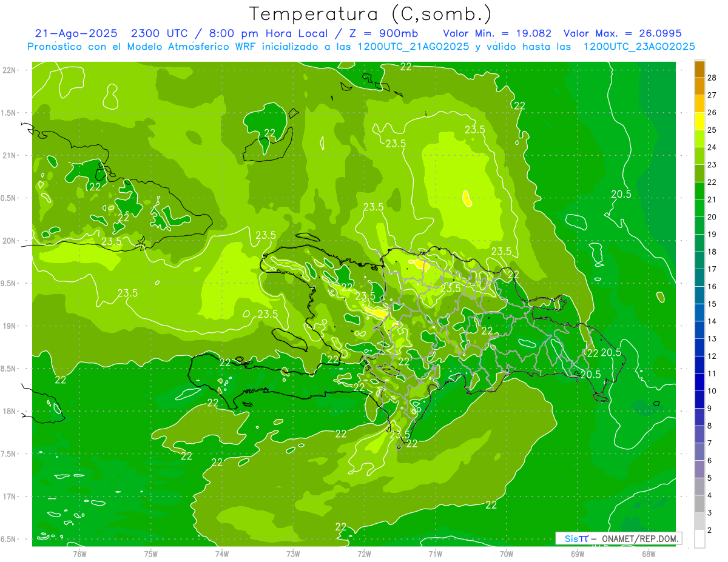Click the "Valor Min. = 19.082" text
The height and width of the screenshot is (562, 728).
pyautogui.click(x=497, y=33)
